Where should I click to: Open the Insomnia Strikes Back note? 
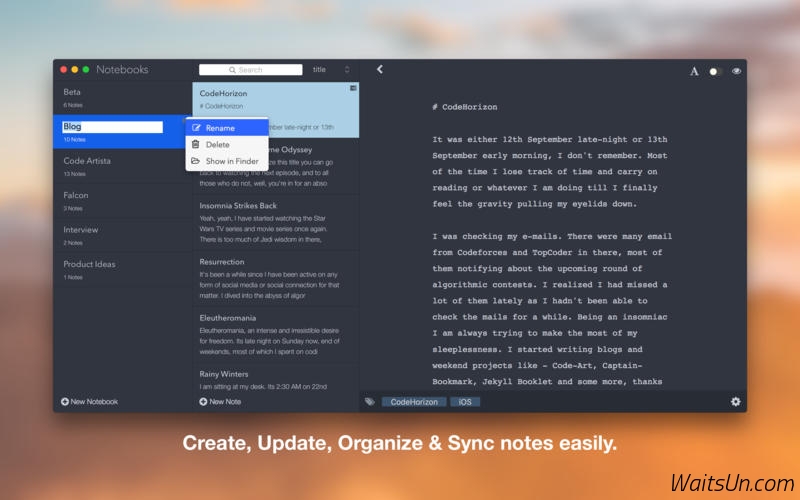coord(276,222)
